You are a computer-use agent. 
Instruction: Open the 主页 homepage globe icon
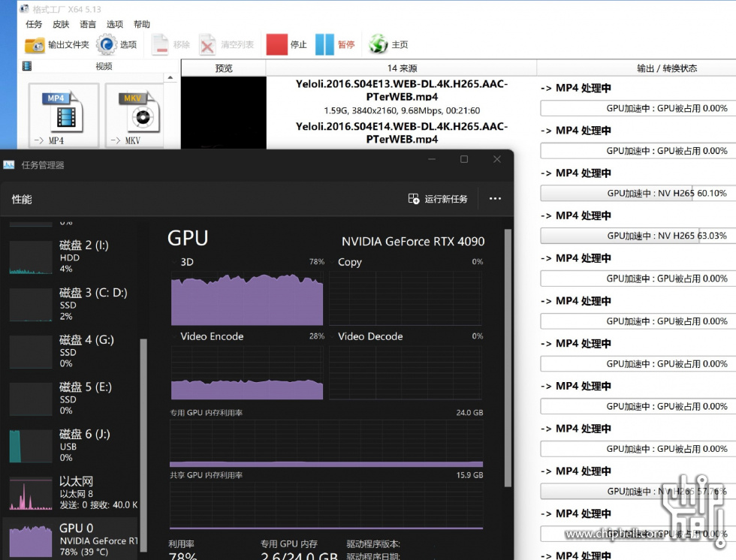pos(378,44)
